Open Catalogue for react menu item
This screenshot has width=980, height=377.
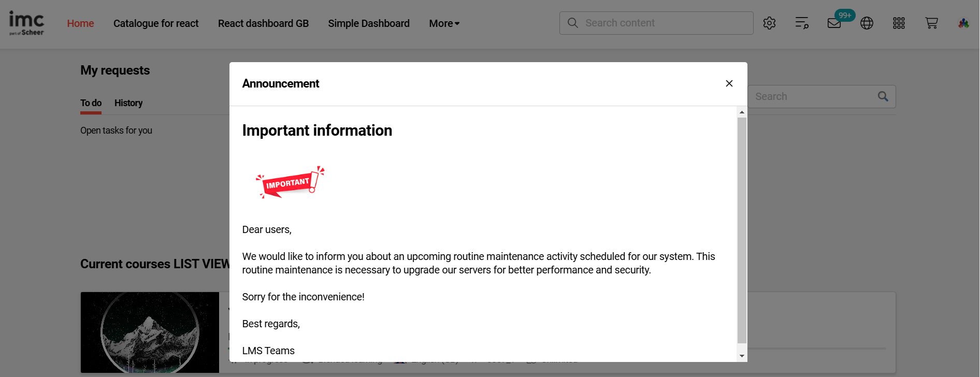pos(156,23)
